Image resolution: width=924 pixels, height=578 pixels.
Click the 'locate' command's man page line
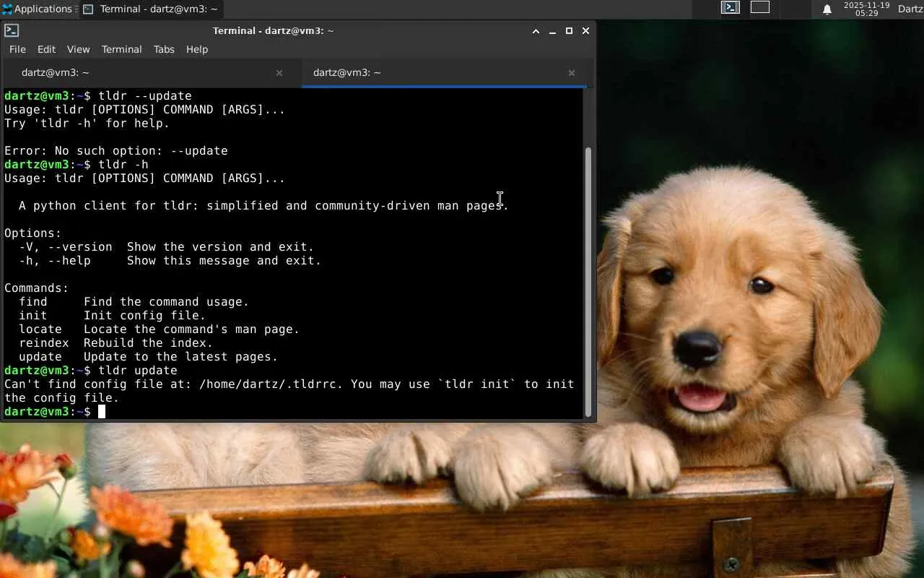click(x=160, y=329)
